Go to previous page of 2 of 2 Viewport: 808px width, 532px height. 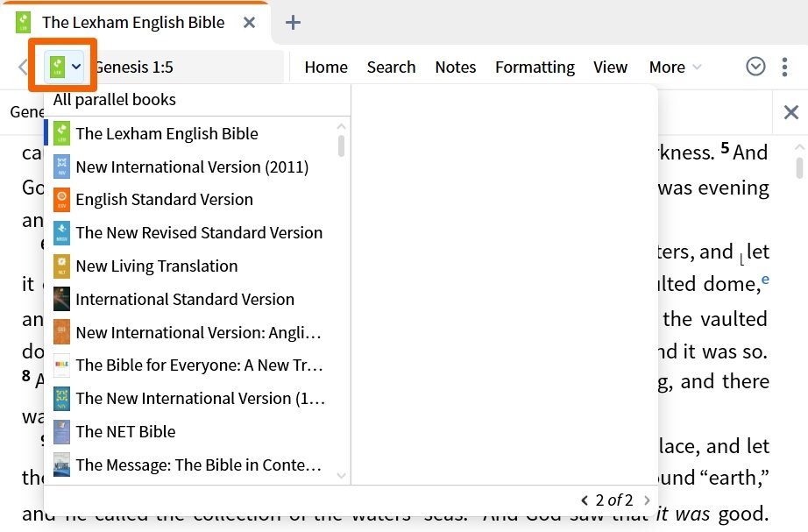coord(585,500)
